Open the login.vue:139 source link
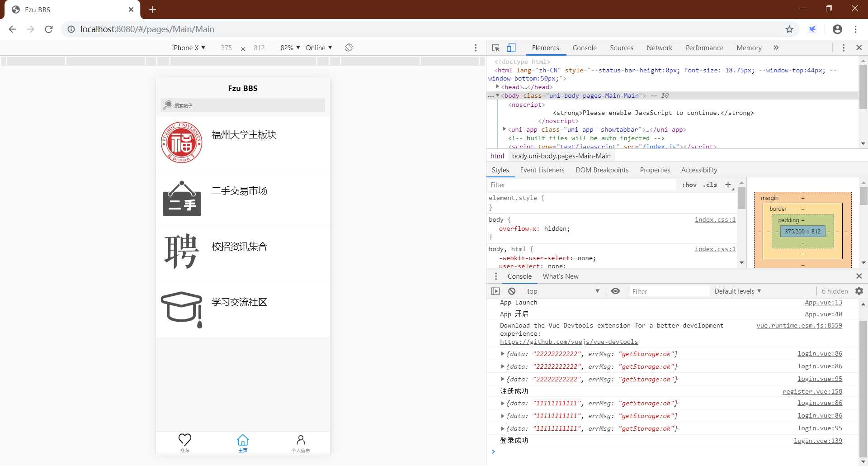This screenshot has width=868, height=466. point(818,441)
